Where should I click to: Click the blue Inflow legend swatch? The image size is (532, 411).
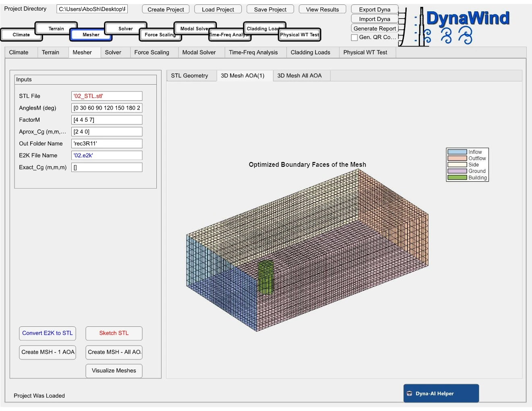point(457,152)
